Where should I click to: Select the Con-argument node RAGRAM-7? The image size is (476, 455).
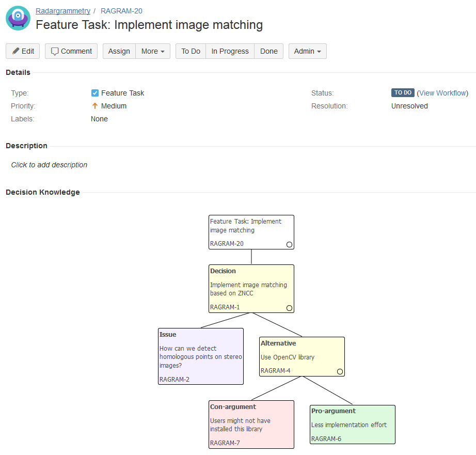tap(251, 424)
